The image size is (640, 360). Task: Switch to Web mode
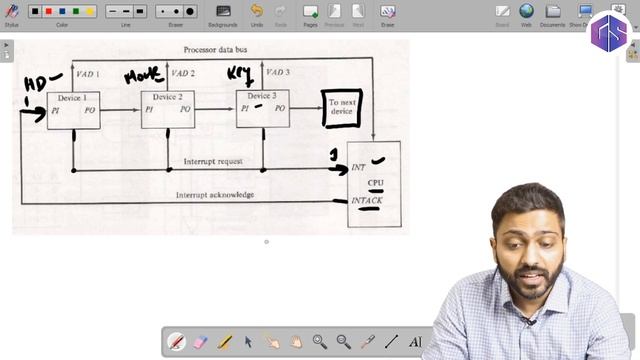pos(527,15)
